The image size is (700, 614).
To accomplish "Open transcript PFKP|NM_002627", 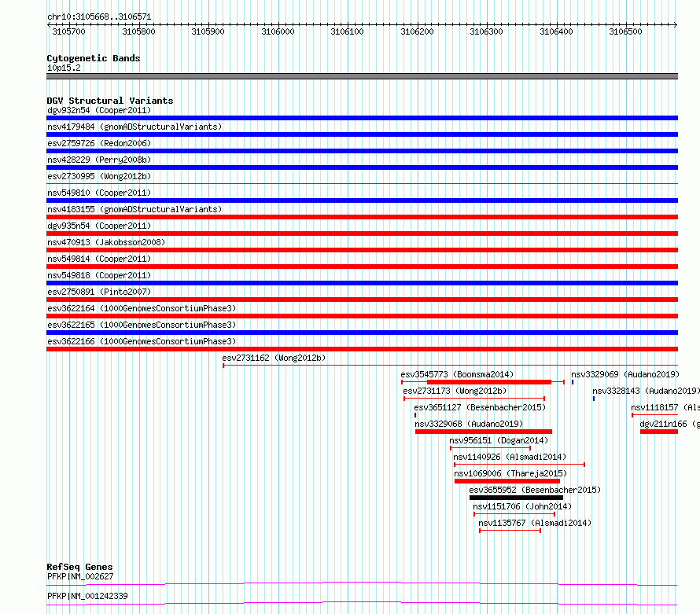I will click(x=80, y=576).
